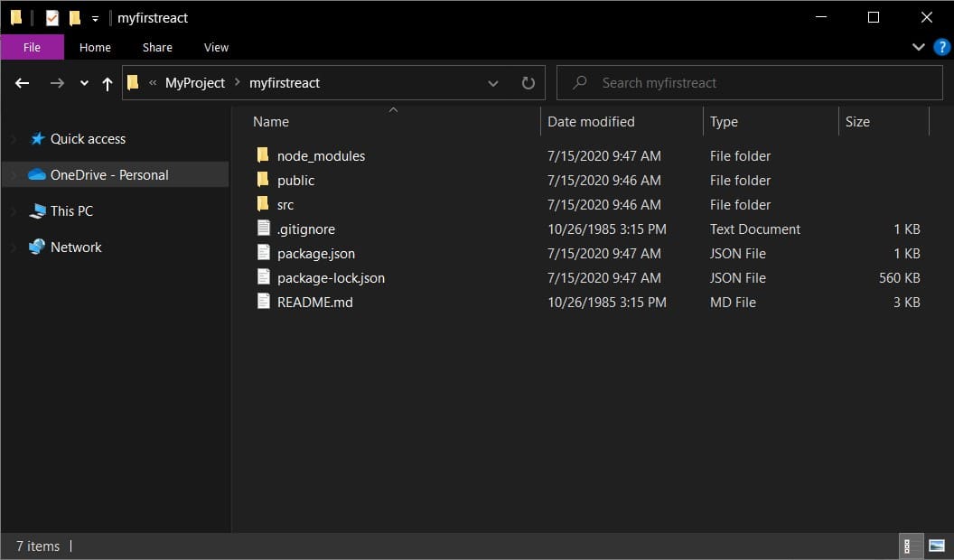Click the Properties checkmark icon in title bar

52,18
